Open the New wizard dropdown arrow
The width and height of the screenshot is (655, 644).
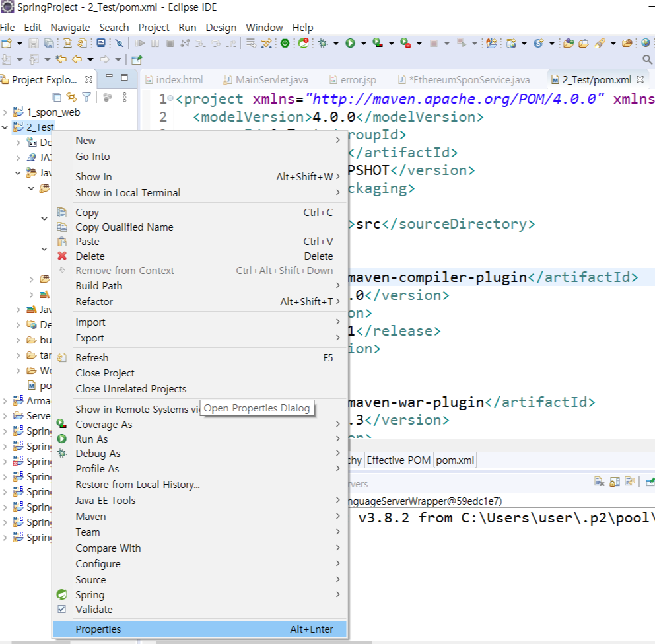pos(19,43)
